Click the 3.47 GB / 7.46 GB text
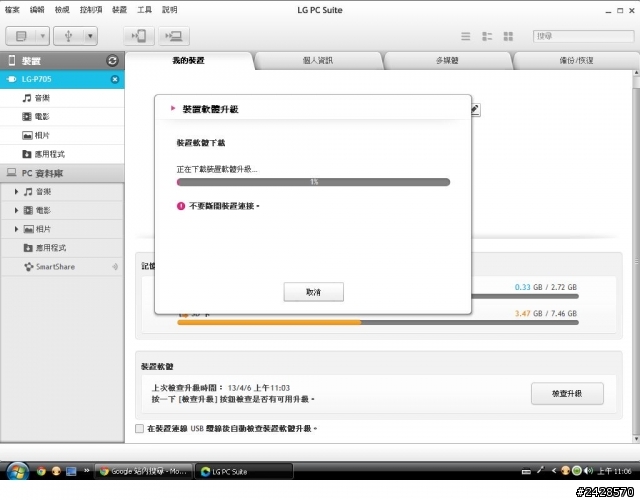The height and width of the screenshot is (500, 640). (x=546, y=313)
